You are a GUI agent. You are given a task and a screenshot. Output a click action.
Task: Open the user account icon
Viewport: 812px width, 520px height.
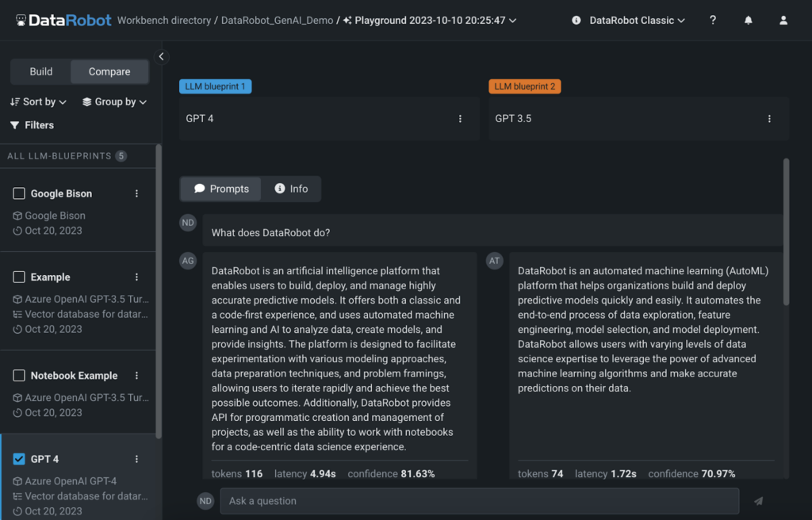point(783,20)
